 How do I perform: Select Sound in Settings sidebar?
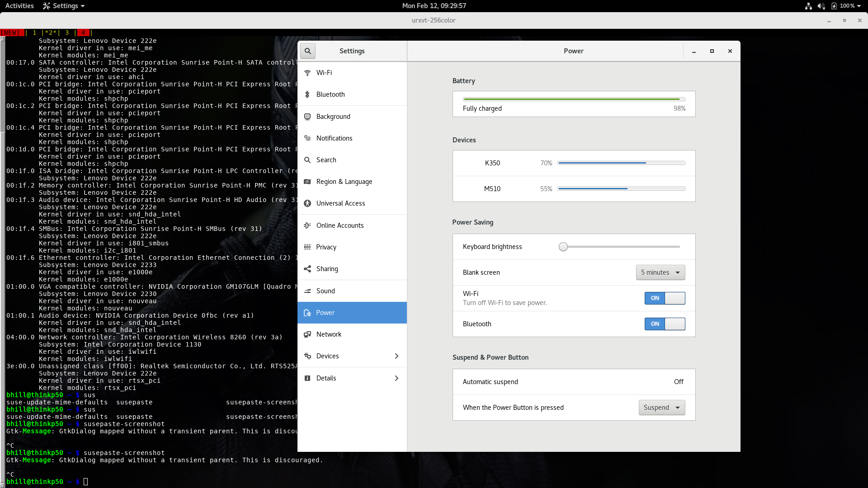click(352, 291)
